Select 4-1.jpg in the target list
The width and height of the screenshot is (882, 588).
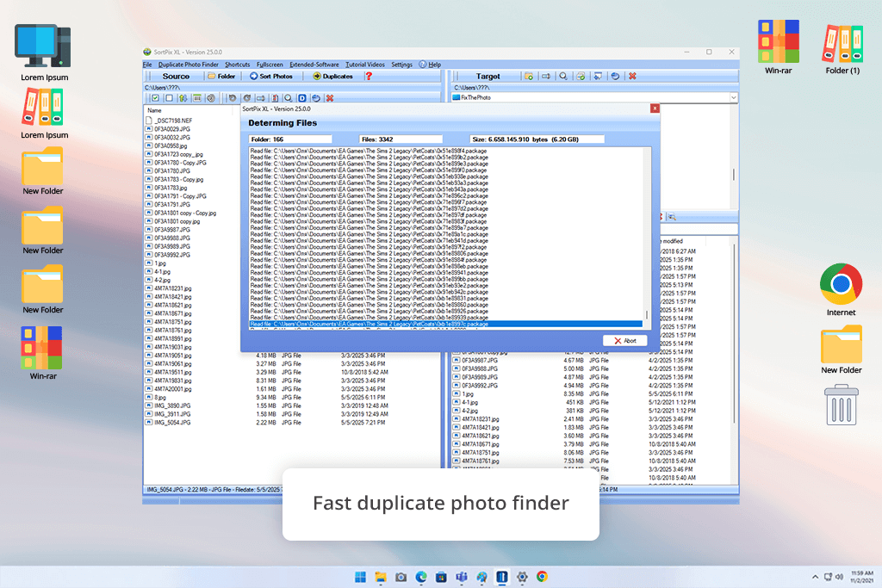coord(469,402)
